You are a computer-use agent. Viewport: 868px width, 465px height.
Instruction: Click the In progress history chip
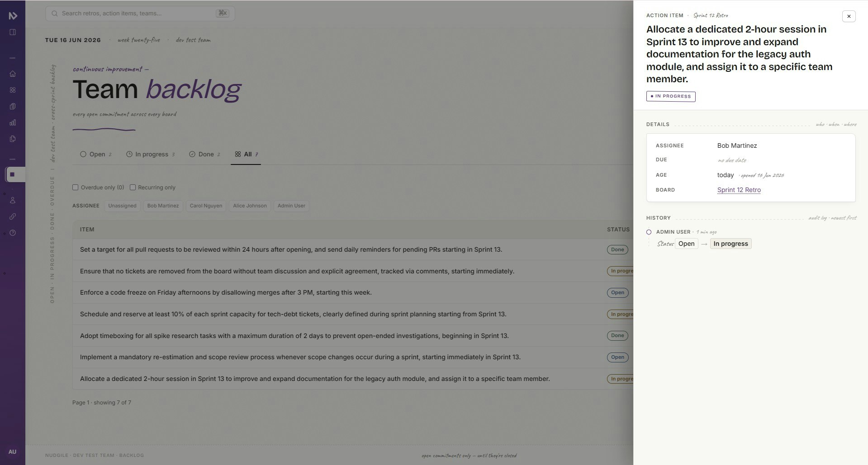pyautogui.click(x=730, y=244)
